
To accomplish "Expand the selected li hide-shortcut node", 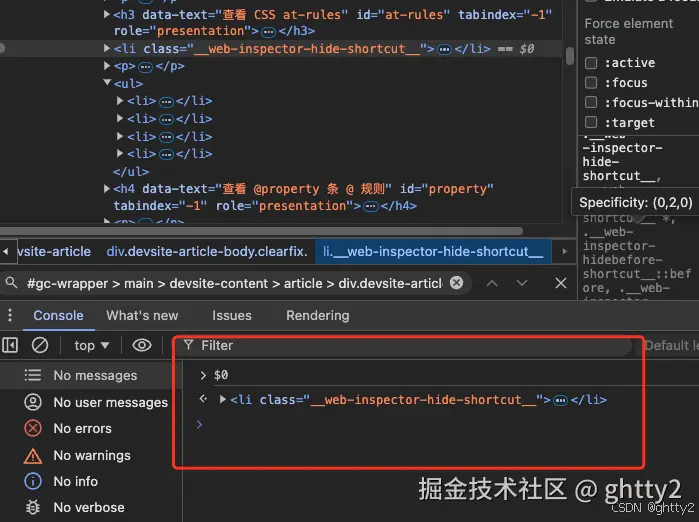I will pos(107,48).
